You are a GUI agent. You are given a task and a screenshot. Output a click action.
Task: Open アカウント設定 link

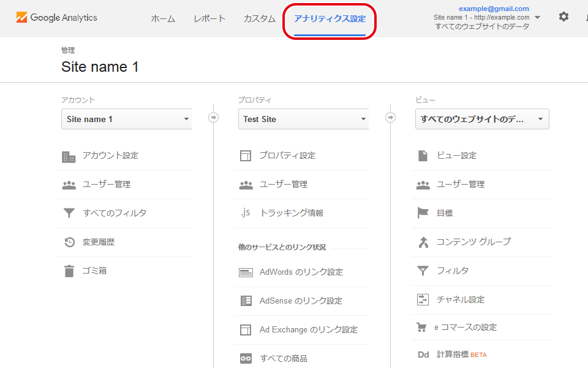pos(111,155)
